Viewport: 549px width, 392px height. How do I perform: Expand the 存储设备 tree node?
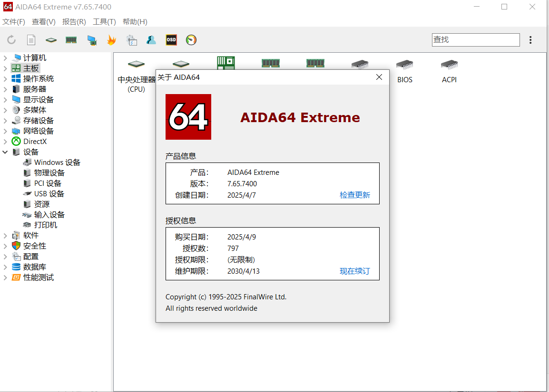5,121
